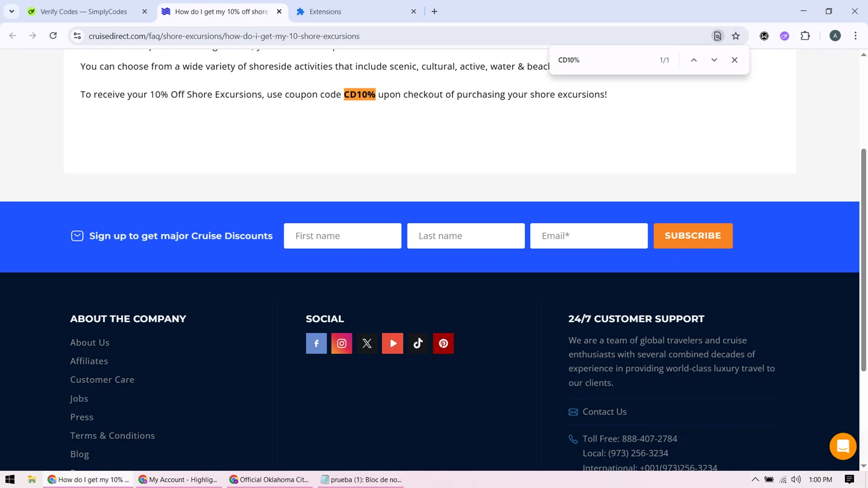
Task: Open Terms & Conditions link
Action: [112, 435]
